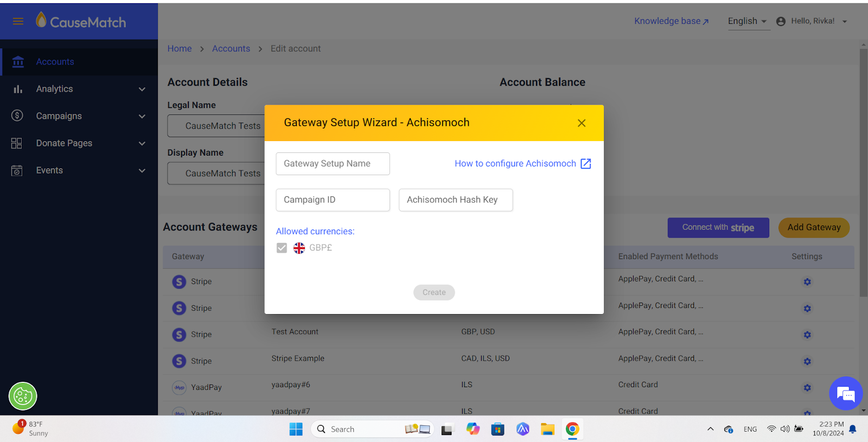Image resolution: width=868 pixels, height=442 pixels.
Task: Open Home breadcrumb link
Action: 180,49
